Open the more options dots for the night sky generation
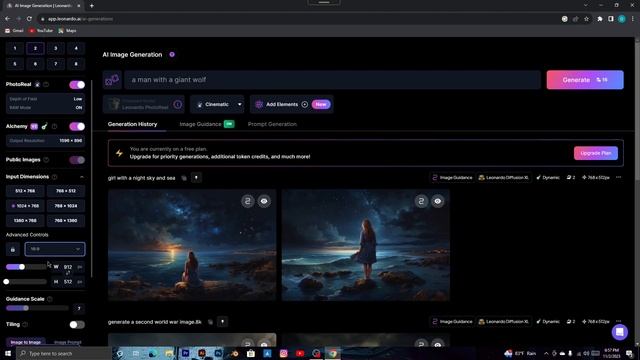The image size is (640, 360). coord(618,178)
